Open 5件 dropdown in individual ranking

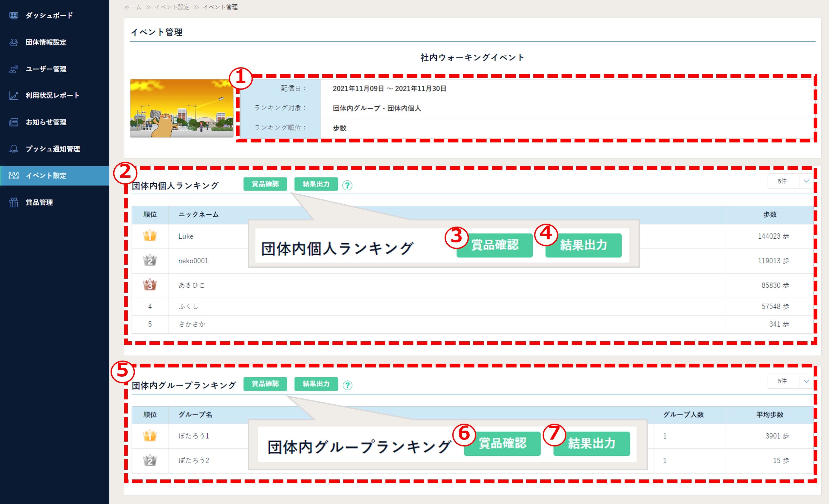pyautogui.click(x=783, y=181)
